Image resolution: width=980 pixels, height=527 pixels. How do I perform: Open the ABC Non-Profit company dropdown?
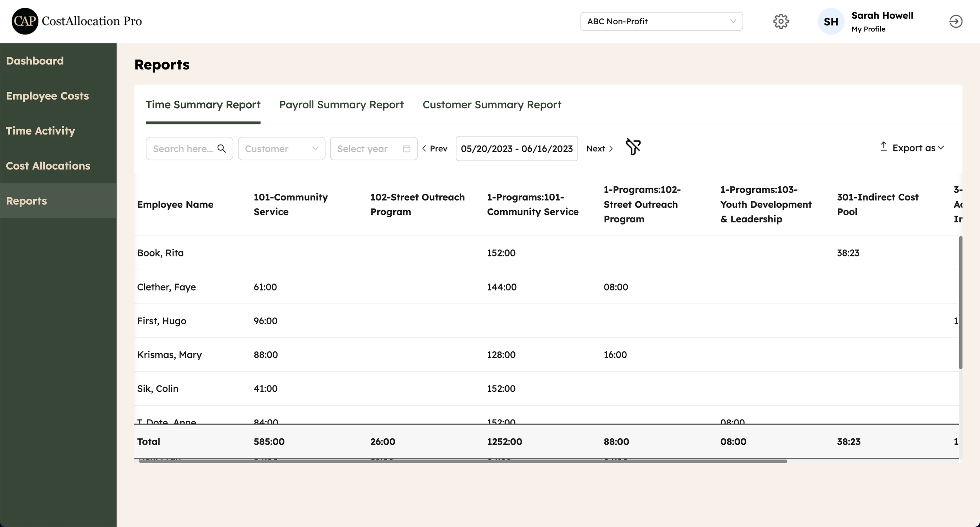click(x=661, y=22)
